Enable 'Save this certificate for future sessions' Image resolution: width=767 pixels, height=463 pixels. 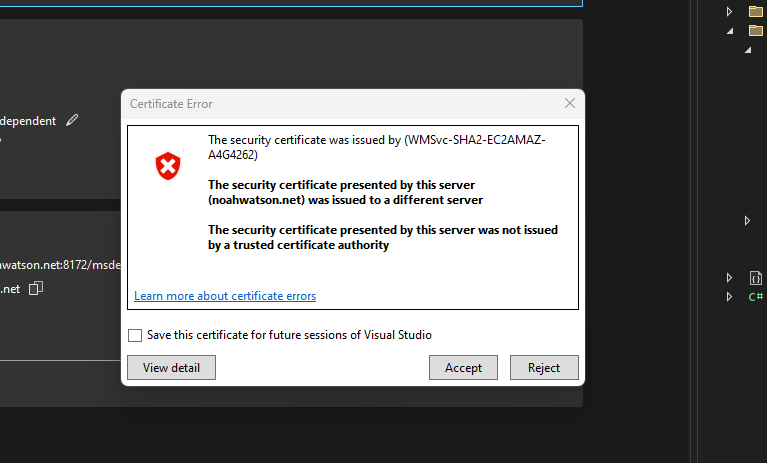pyautogui.click(x=135, y=335)
